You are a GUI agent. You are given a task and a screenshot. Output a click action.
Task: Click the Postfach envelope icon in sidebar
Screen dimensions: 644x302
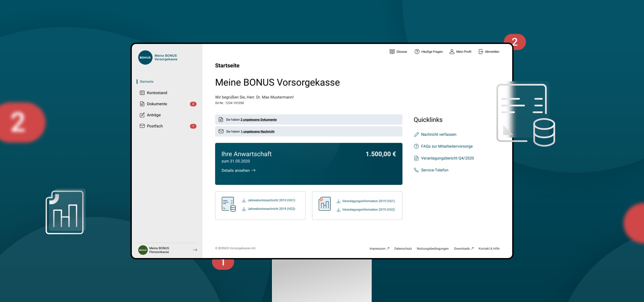142,126
